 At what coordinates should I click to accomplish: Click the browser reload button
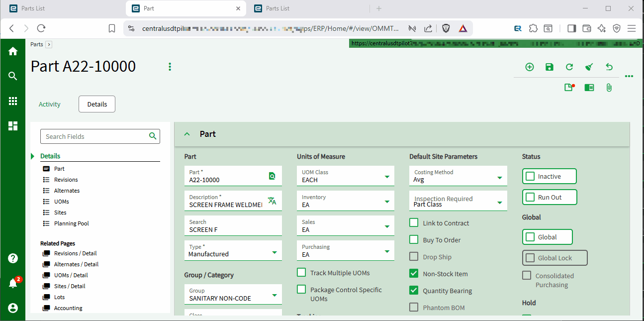coord(41,28)
